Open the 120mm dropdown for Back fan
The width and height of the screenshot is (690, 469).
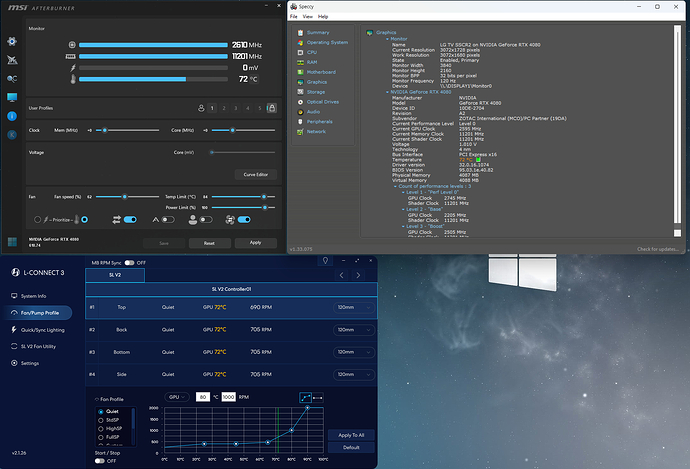coord(353,330)
